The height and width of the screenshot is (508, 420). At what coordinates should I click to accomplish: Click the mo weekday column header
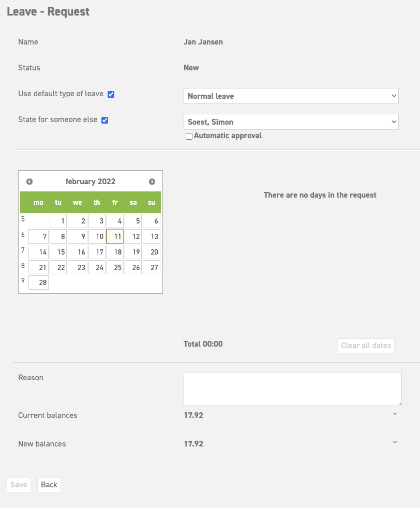38,202
